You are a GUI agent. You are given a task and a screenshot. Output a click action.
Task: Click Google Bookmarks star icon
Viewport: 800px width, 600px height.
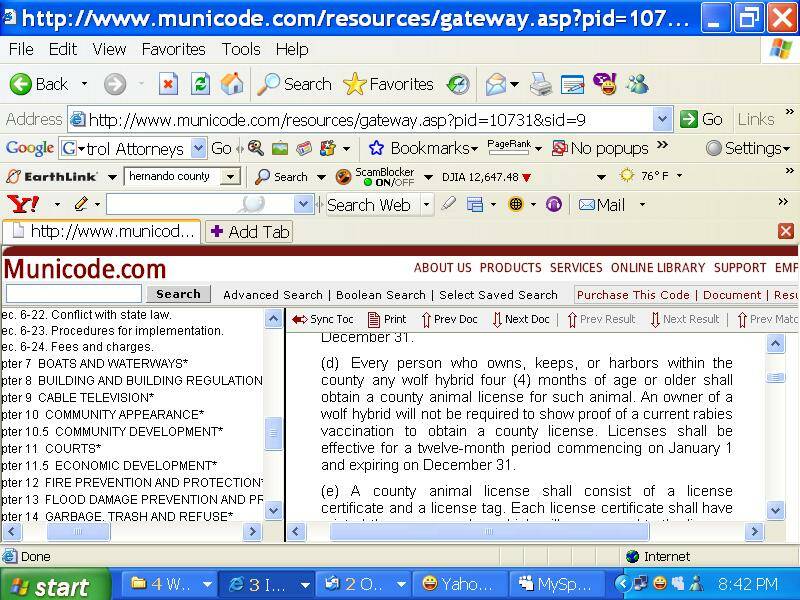coord(376,148)
